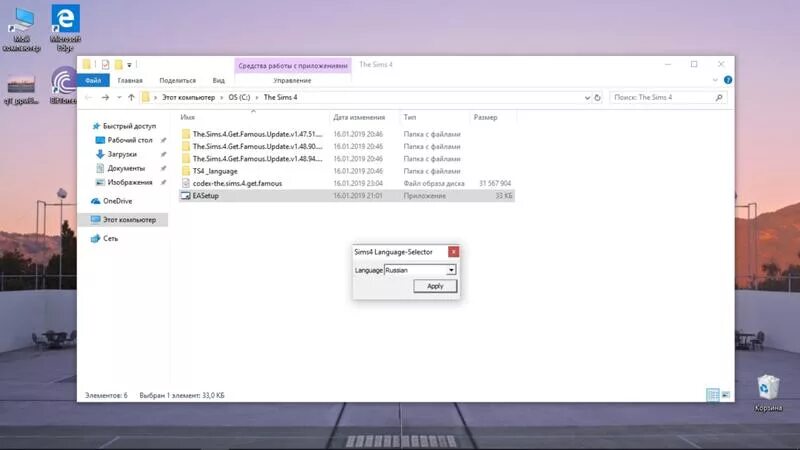
Task: Open the quick access toolbar customize dropdown arrow
Action: pyautogui.click(x=130, y=65)
